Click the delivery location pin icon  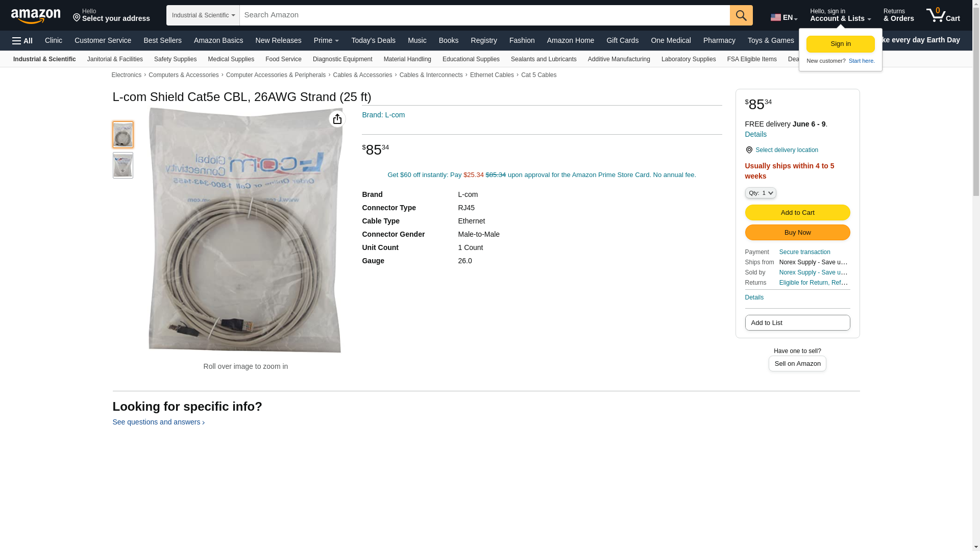749,150
